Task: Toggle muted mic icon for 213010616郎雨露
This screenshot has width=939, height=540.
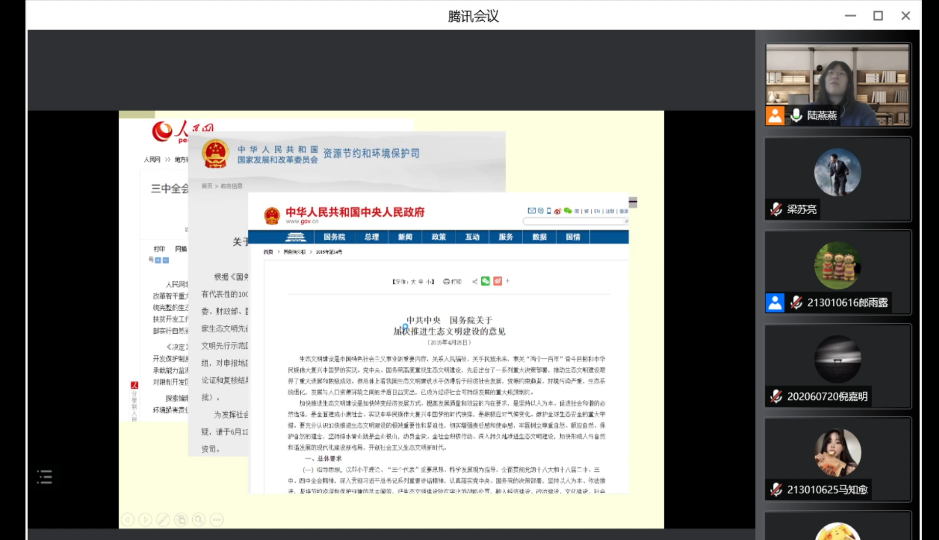Action: click(796, 302)
